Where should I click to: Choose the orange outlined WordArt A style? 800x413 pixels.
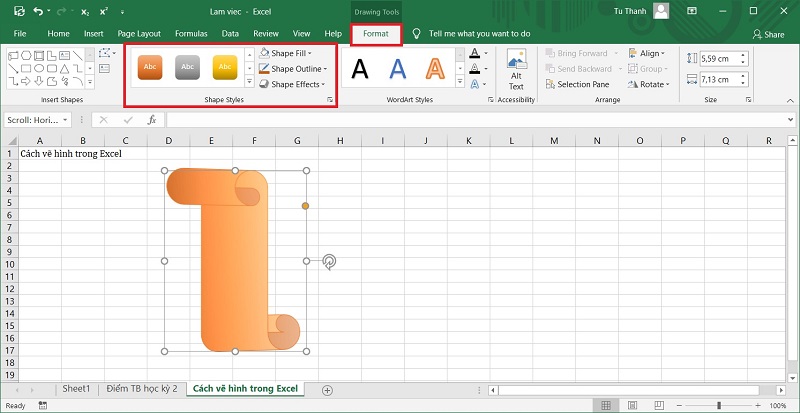tap(435, 68)
